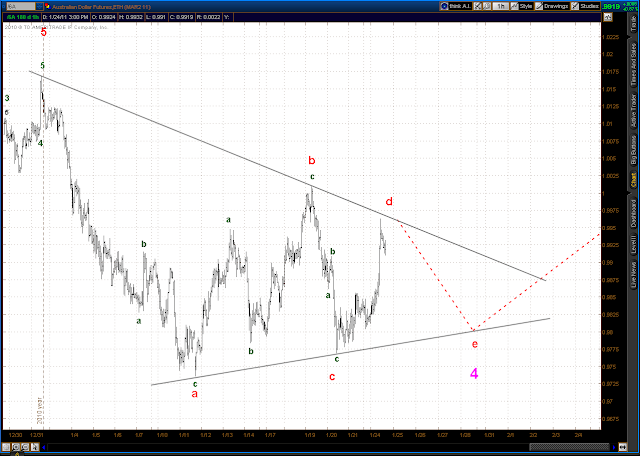Viewport: 640px width, 456px height.
Task: Click the first pan button in the bottom toolbar
Action: click(x=6, y=447)
